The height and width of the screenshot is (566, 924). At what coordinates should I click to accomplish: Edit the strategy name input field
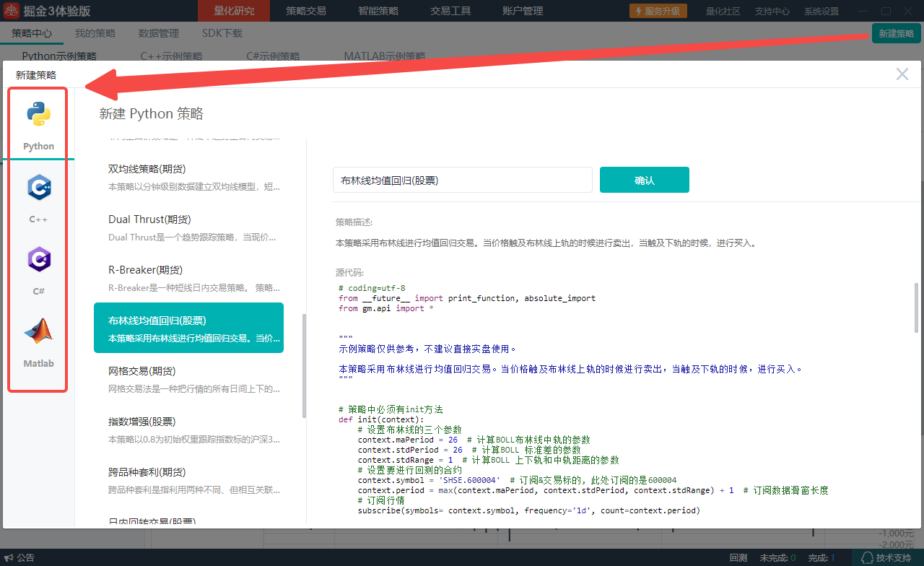point(462,180)
